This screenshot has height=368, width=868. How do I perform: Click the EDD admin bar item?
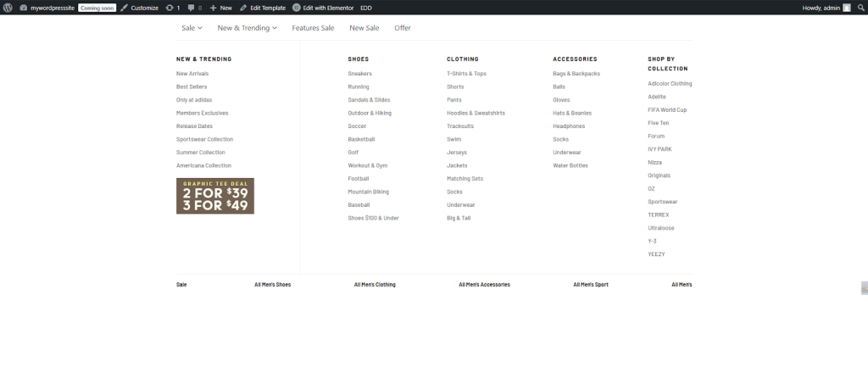[x=365, y=7]
